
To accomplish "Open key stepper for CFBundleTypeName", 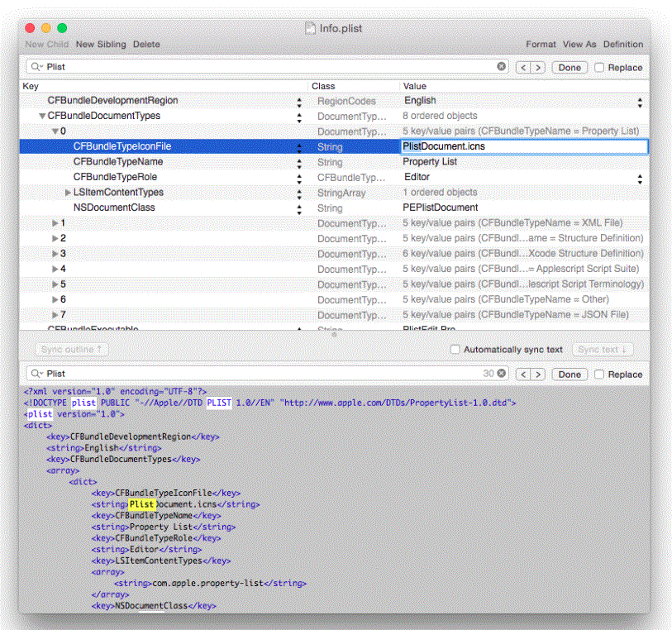I will point(299,164).
